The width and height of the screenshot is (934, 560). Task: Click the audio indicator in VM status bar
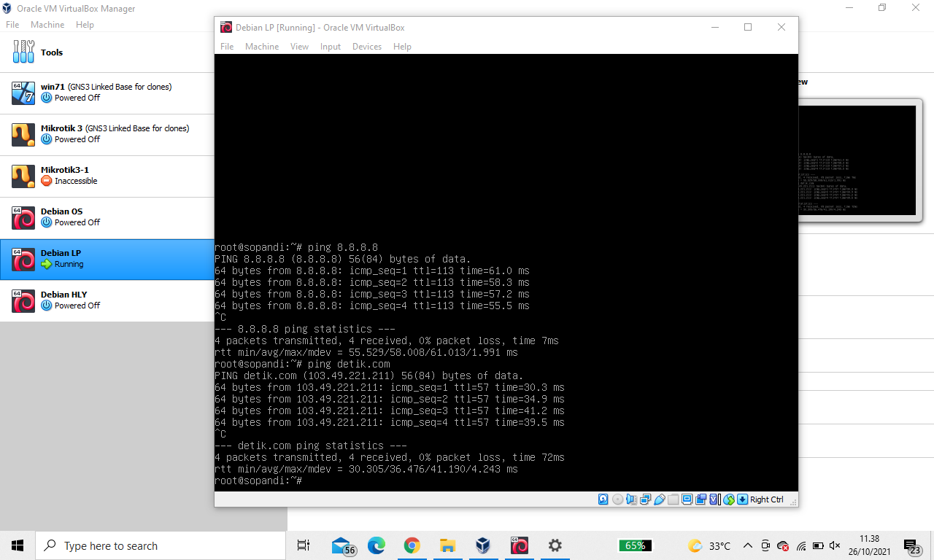pyautogui.click(x=631, y=499)
